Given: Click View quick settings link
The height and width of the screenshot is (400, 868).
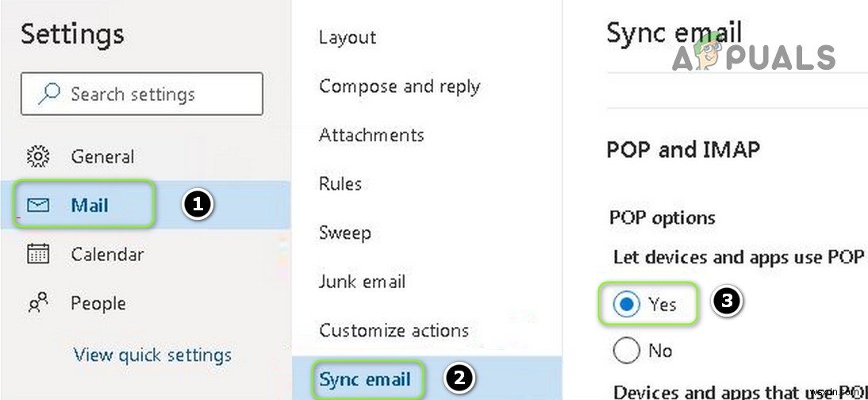Looking at the screenshot, I should click(152, 355).
